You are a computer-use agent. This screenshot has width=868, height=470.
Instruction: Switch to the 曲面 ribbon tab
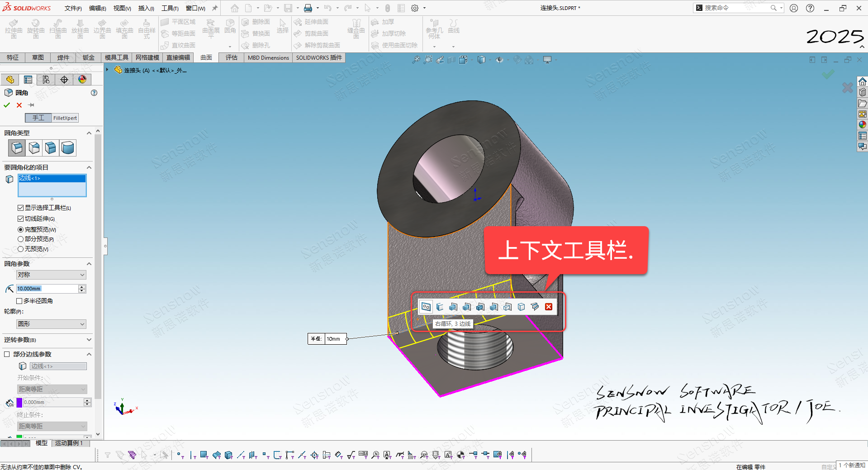point(206,57)
